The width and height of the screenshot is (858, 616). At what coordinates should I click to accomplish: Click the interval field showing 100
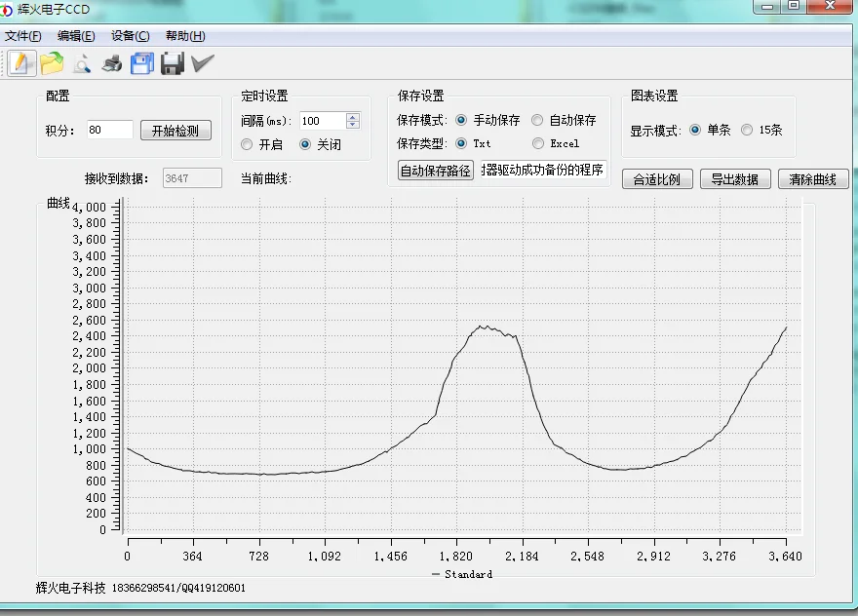[x=323, y=121]
